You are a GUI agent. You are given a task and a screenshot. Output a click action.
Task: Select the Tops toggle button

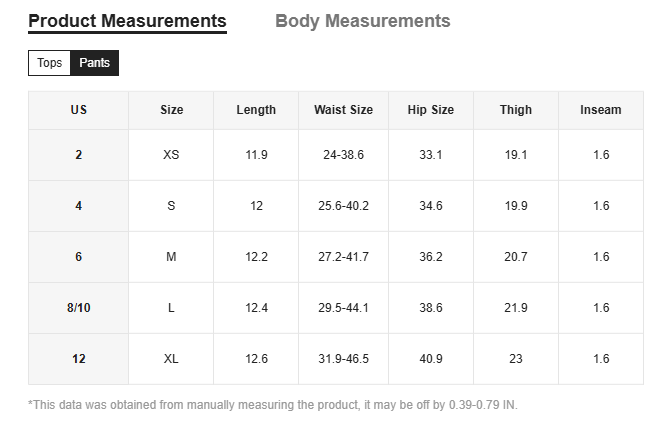tap(49, 63)
